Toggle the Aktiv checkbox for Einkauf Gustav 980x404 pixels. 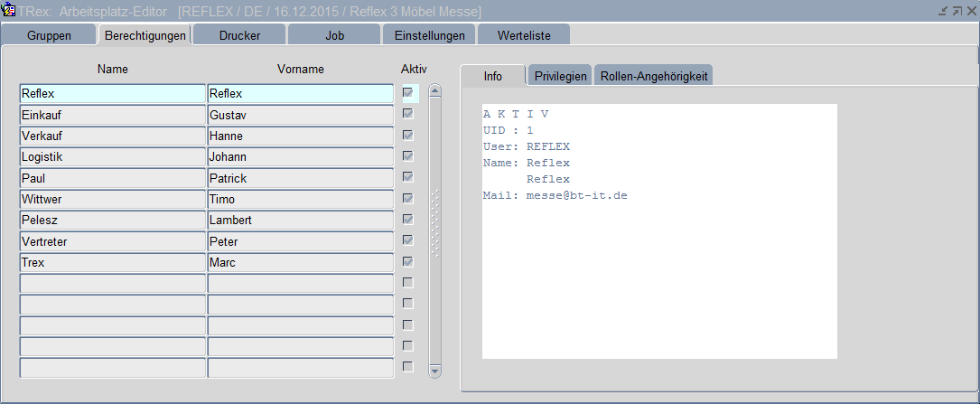tap(408, 114)
